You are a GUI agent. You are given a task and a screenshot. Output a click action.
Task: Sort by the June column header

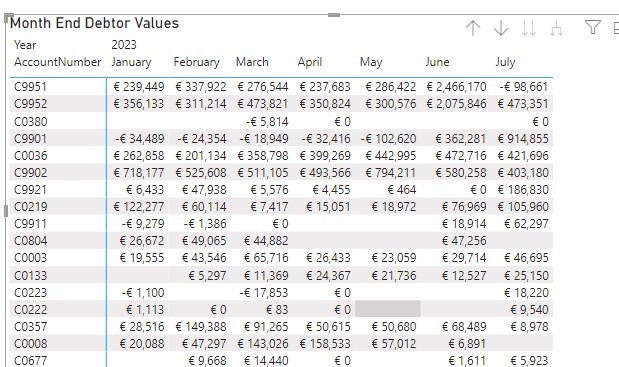coord(437,62)
